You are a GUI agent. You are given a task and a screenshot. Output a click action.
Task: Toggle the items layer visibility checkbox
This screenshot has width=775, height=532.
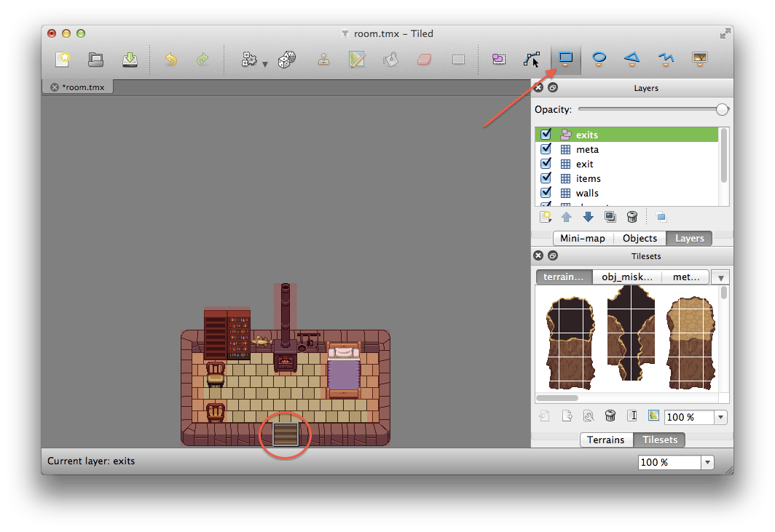click(546, 178)
